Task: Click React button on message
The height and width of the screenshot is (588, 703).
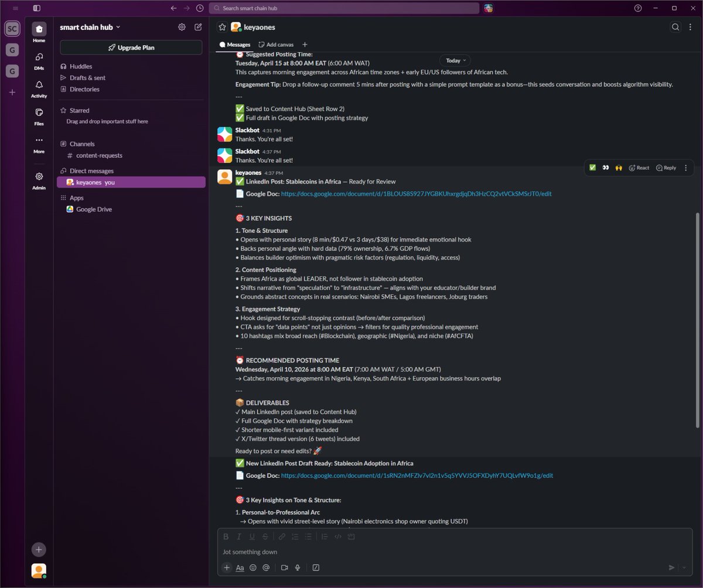Action: point(639,167)
